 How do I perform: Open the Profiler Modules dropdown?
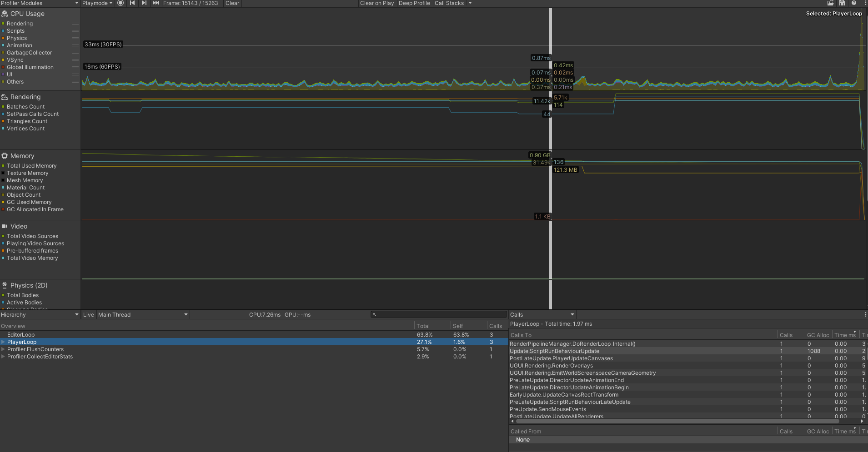click(40, 3)
